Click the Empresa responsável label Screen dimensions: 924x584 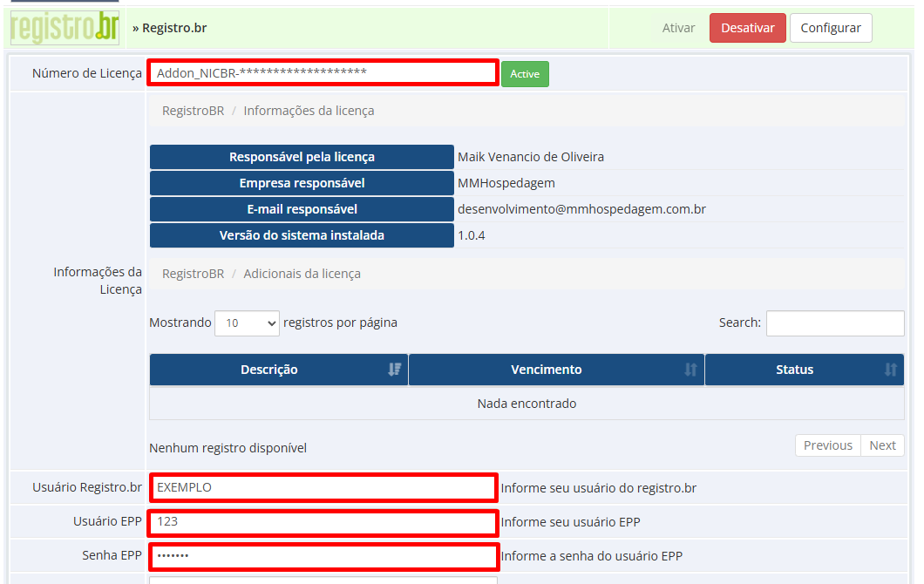click(302, 183)
